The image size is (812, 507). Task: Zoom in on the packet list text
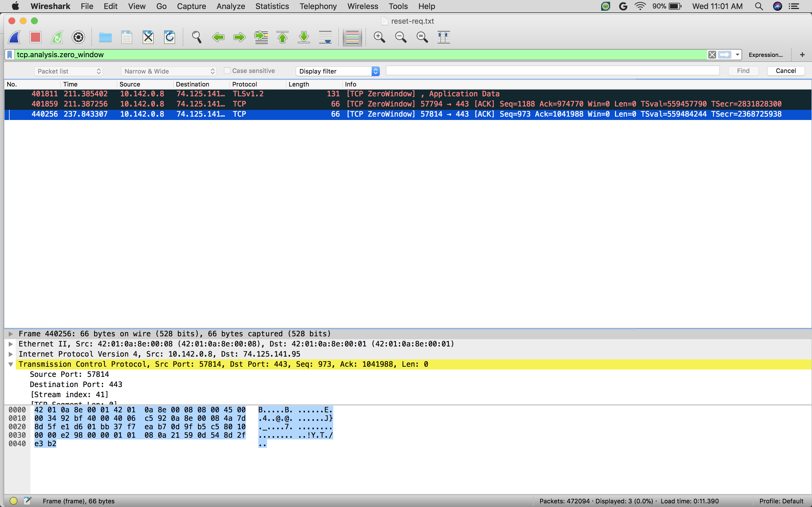point(379,37)
